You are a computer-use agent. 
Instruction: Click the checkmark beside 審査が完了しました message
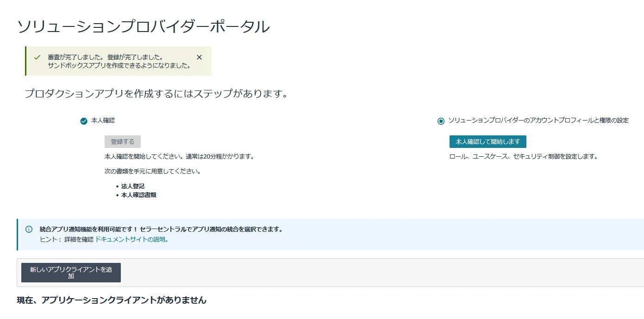pyautogui.click(x=37, y=57)
